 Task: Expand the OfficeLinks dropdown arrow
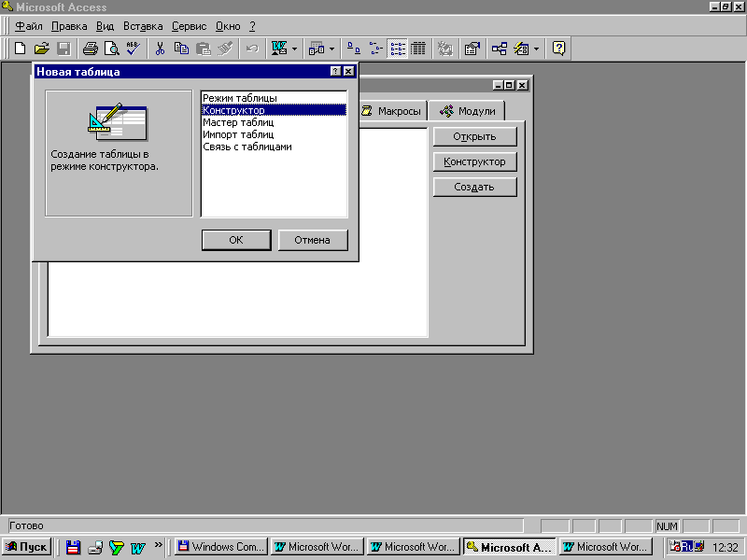pos(294,49)
